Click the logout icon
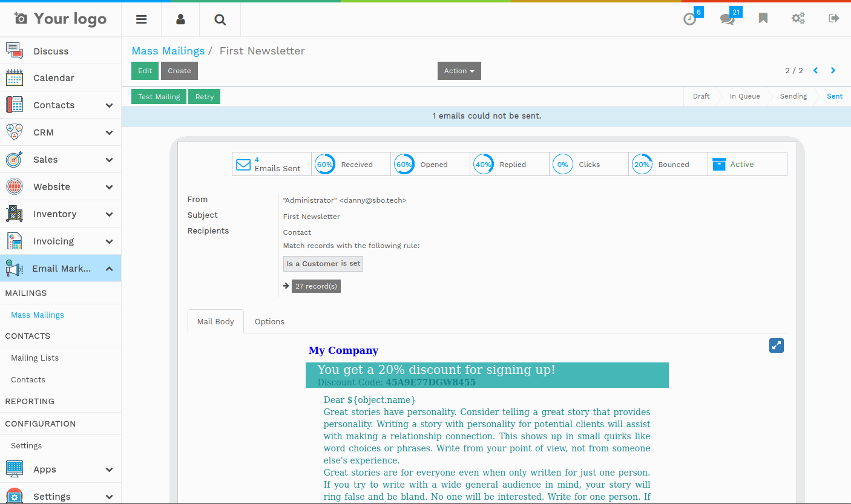This screenshot has width=851, height=504. (833, 18)
